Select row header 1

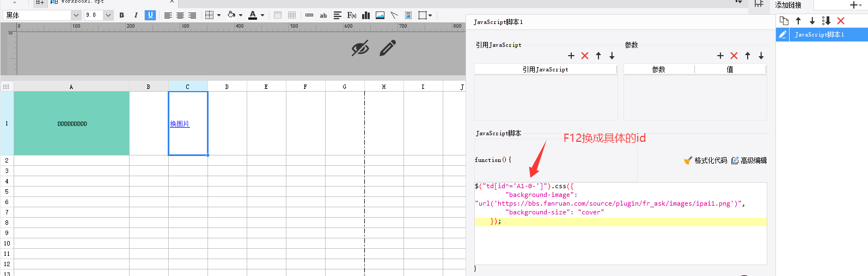coord(7,123)
